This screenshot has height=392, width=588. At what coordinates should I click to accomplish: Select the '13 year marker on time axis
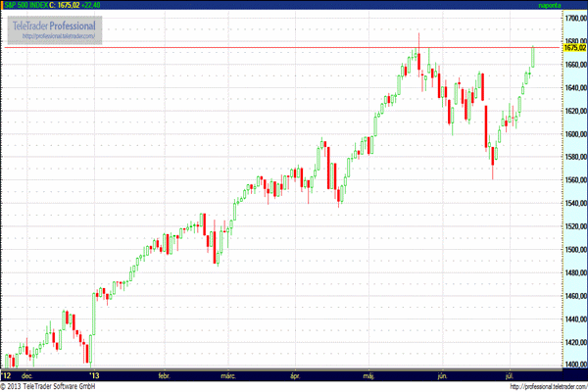(x=94, y=375)
